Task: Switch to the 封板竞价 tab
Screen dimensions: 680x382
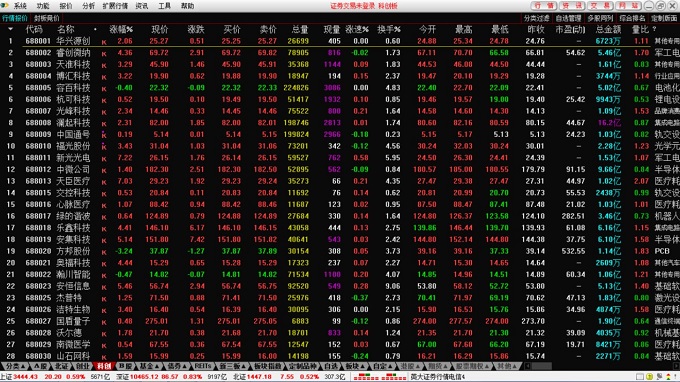Action: point(46,18)
